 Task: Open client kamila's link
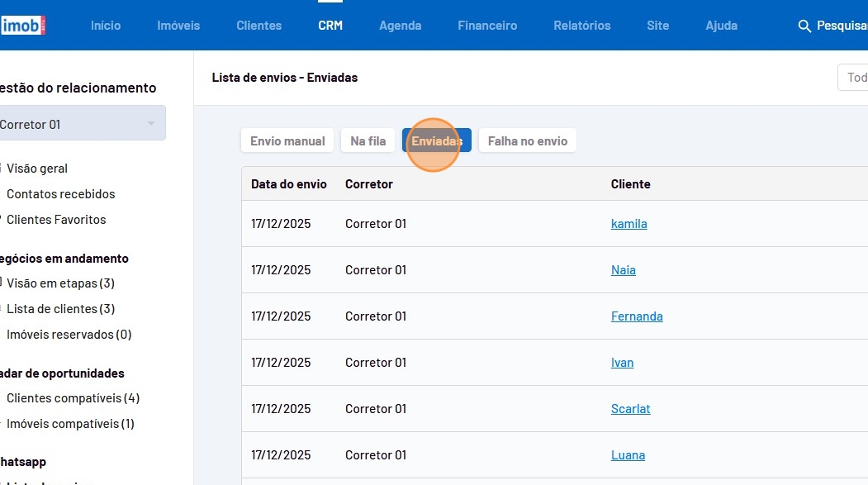pyautogui.click(x=628, y=224)
